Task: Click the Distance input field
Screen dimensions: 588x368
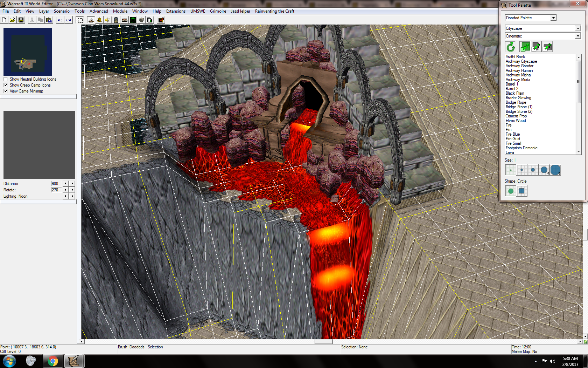Action: (56, 183)
